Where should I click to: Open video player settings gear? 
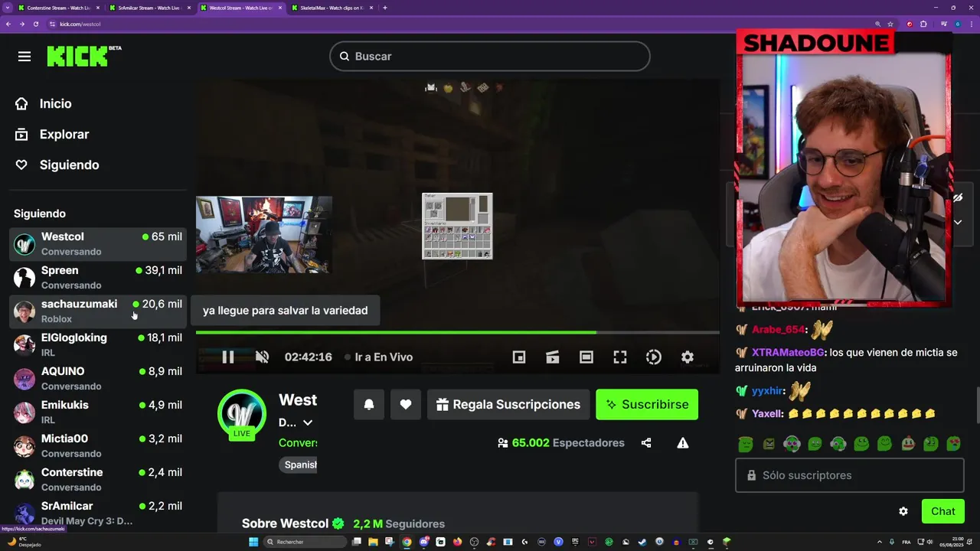[688, 357]
